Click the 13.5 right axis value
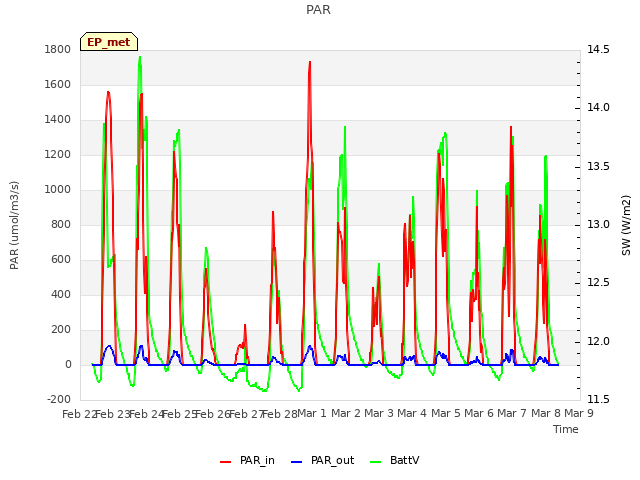 (x=598, y=167)
